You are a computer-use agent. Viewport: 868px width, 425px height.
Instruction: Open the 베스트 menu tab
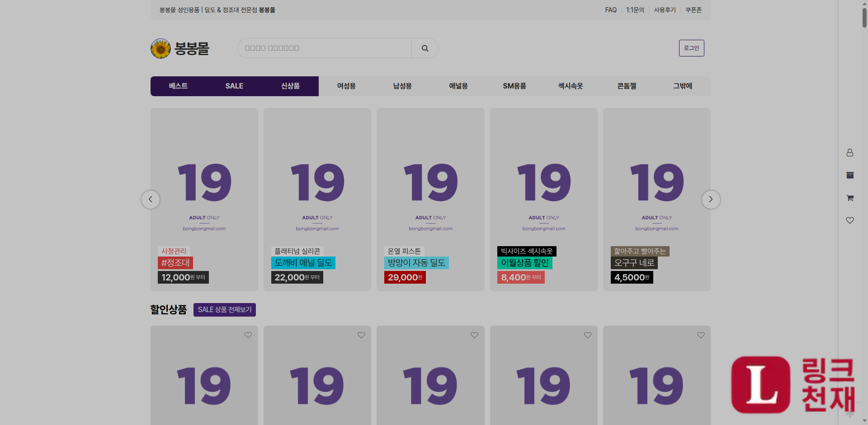point(178,86)
